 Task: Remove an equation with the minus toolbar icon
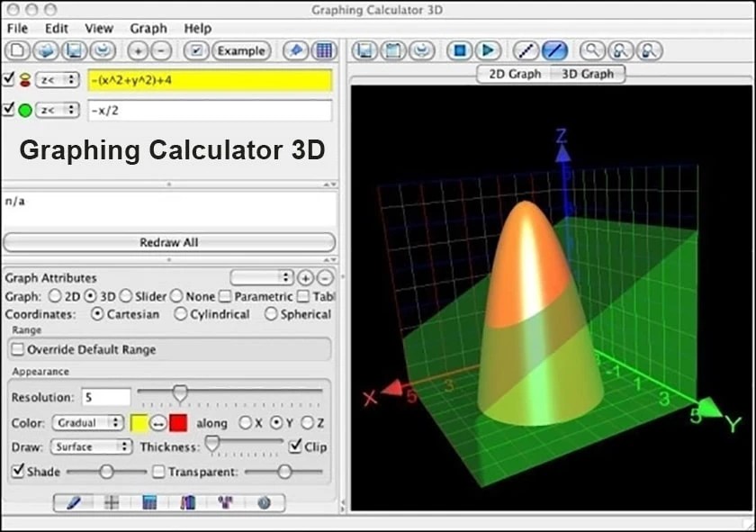(161, 51)
